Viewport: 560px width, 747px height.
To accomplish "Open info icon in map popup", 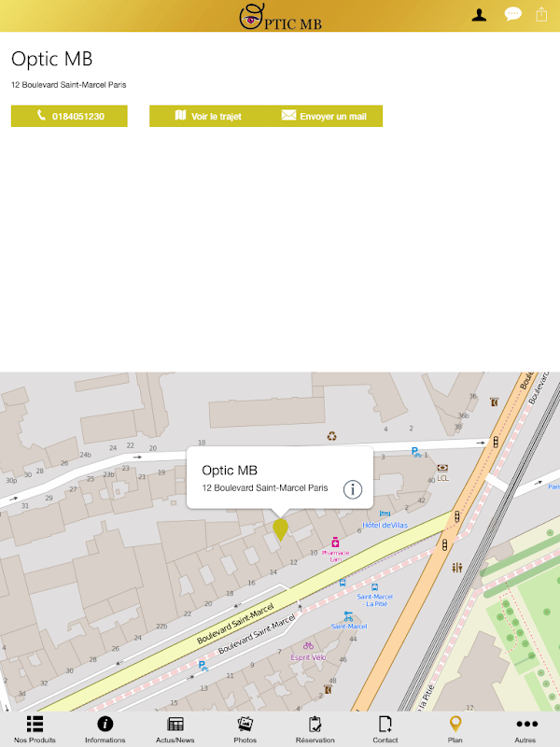I will click(x=353, y=489).
